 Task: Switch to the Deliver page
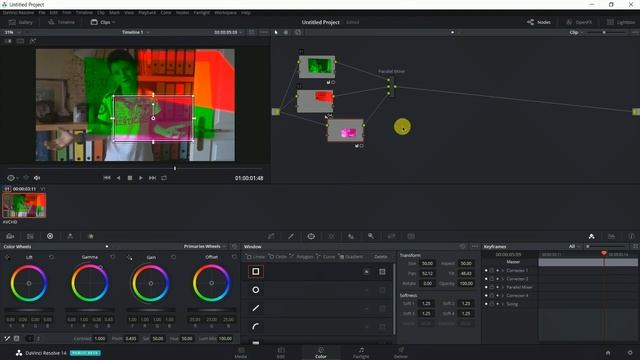tap(401, 353)
